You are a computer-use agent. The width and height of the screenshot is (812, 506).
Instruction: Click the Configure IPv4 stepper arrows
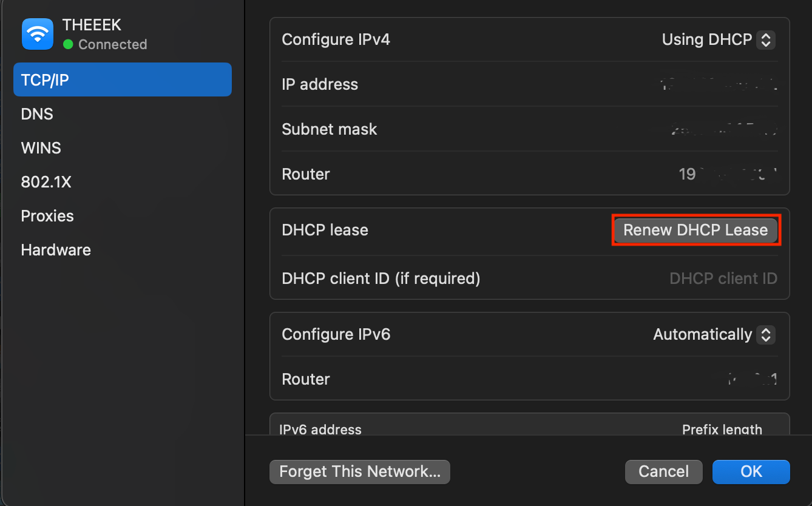(x=766, y=39)
